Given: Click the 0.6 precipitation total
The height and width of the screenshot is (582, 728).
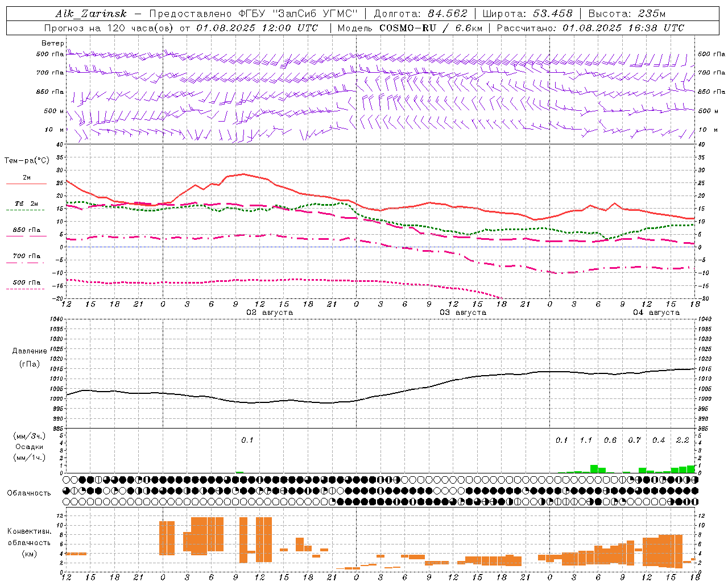Looking at the screenshot, I should click(610, 440).
